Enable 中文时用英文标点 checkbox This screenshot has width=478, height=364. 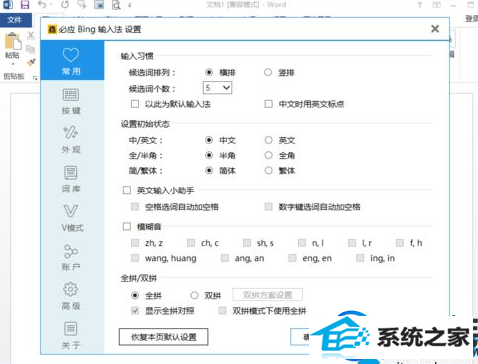pyautogui.click(x=268, y=104)
